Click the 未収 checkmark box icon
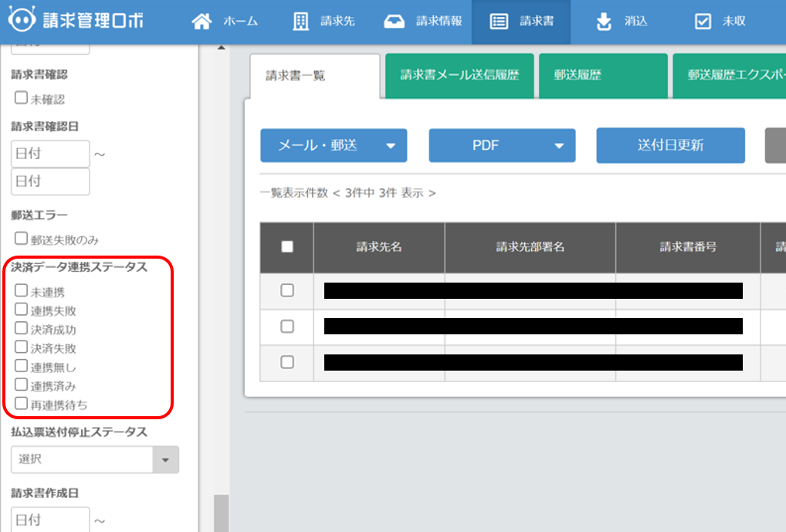The height and width of the screenshot is (532, 786). pyautogui.click(x=703, y=22)
